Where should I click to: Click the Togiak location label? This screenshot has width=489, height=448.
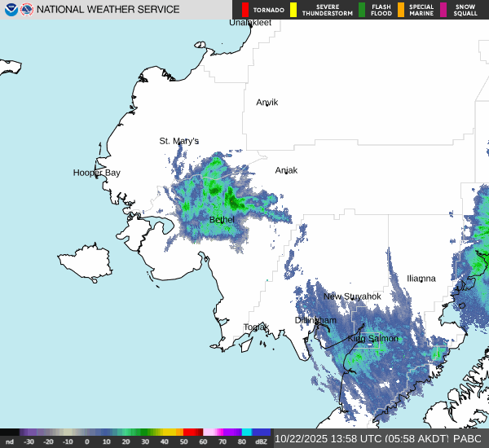[256, 327]
